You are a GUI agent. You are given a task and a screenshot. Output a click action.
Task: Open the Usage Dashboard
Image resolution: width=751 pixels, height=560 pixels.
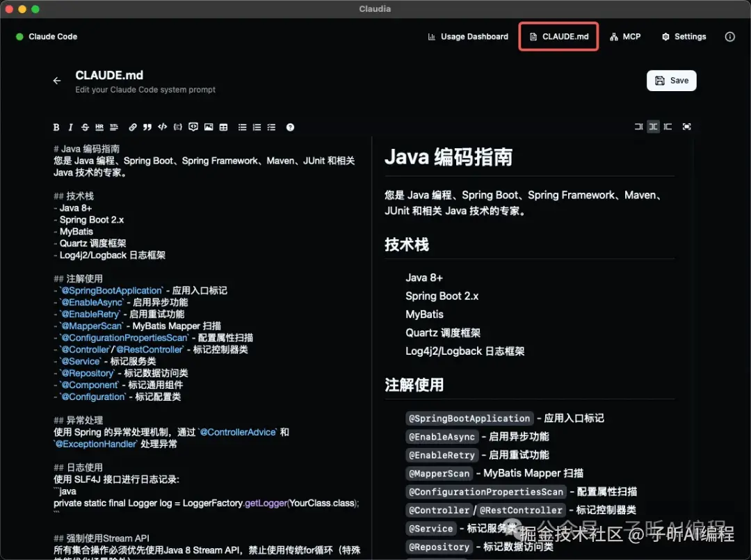click(468, 37)
